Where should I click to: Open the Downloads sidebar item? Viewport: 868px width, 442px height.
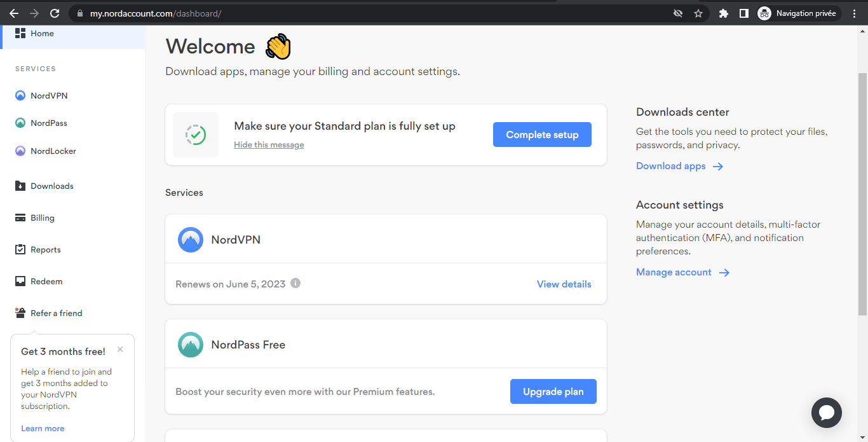point(51,186)
